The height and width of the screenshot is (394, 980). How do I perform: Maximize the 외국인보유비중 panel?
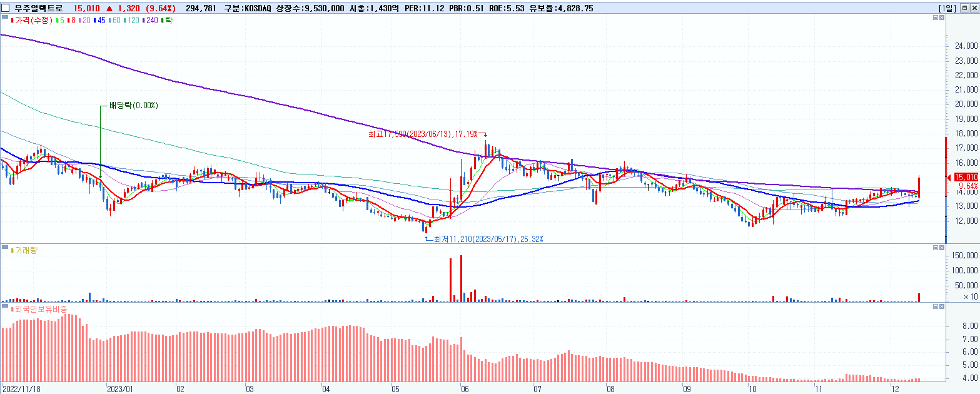click(936, 306)
